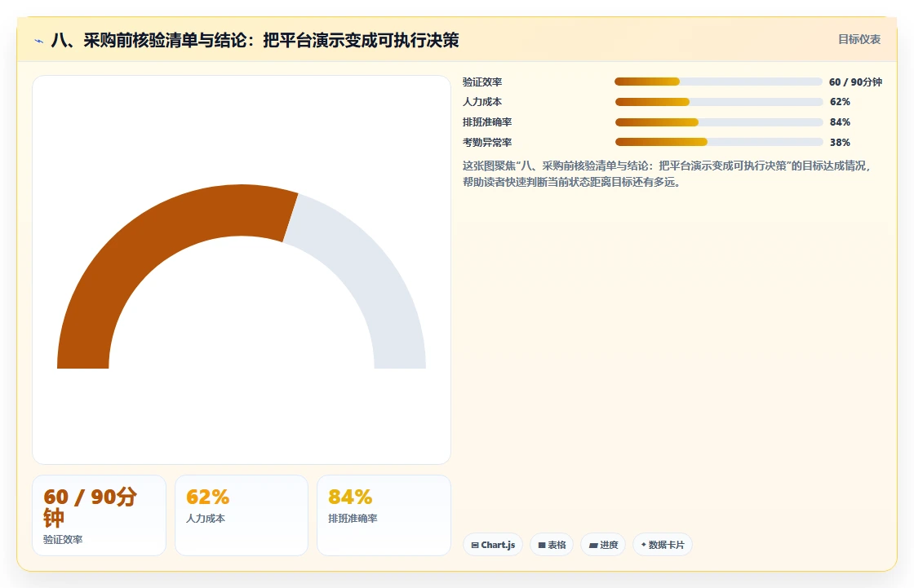The image size is (914, 588).
Task: Click the description paragraph starting 这张图聚焦
Action: [666, 174]
